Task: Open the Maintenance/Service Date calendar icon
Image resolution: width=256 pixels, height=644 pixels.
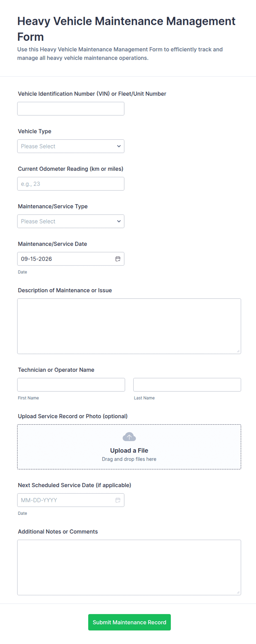Action: pyautogui.click(x=118, y=259)
